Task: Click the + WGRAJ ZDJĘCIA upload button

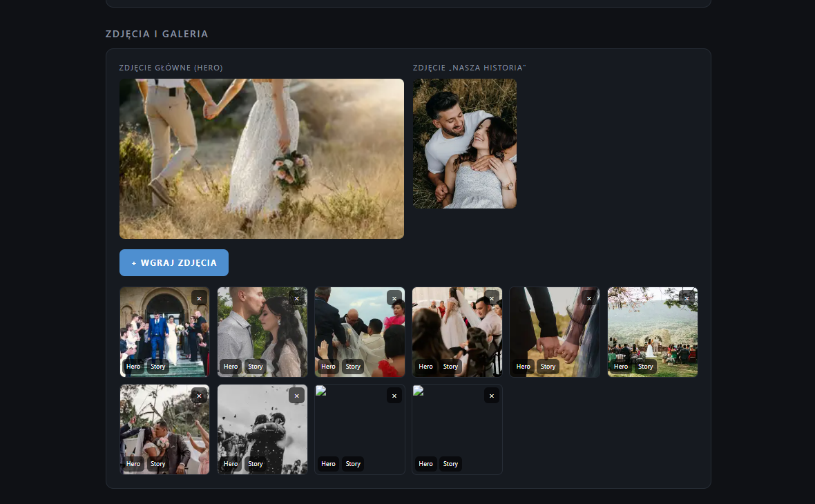Action: [x=174, y=263]
